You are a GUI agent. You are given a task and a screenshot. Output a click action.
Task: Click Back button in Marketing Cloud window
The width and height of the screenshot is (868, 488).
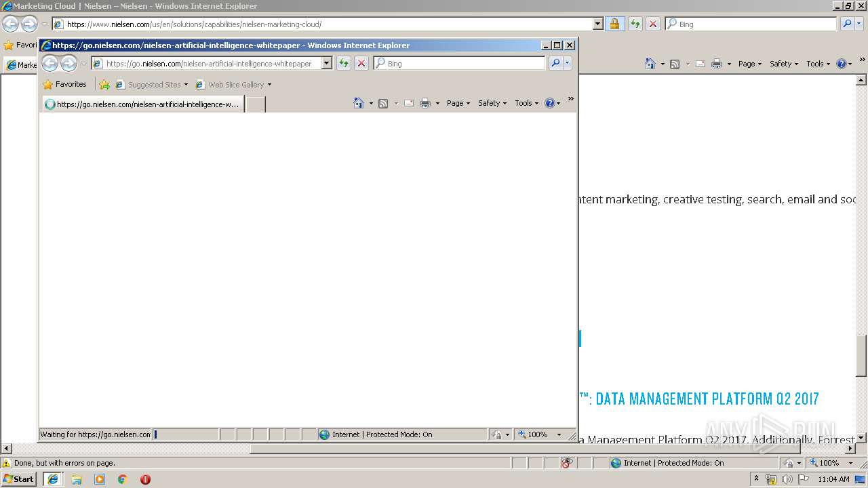point(10,24)
